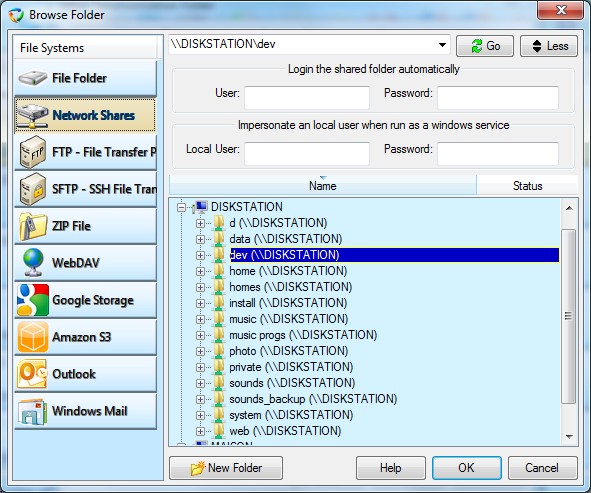Screen dimensions: 591x493
Task: Open Google Storage file system
Action: point(86,300)
